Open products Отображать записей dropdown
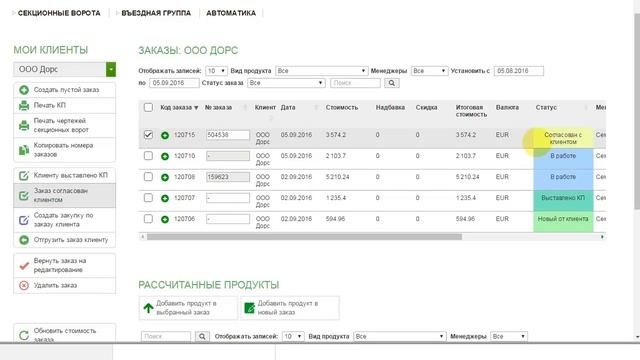This screenshot has height=360, width=640. (293, 336)
